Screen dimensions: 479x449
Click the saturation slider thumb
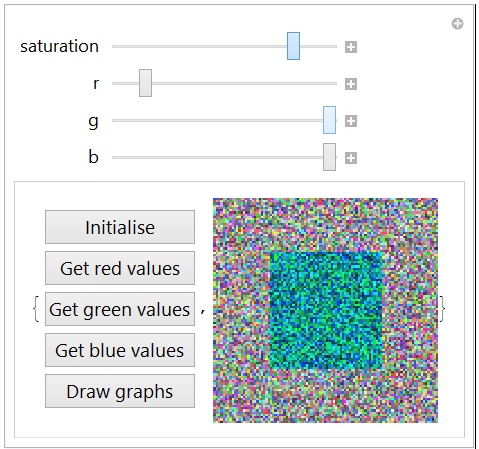293,46
